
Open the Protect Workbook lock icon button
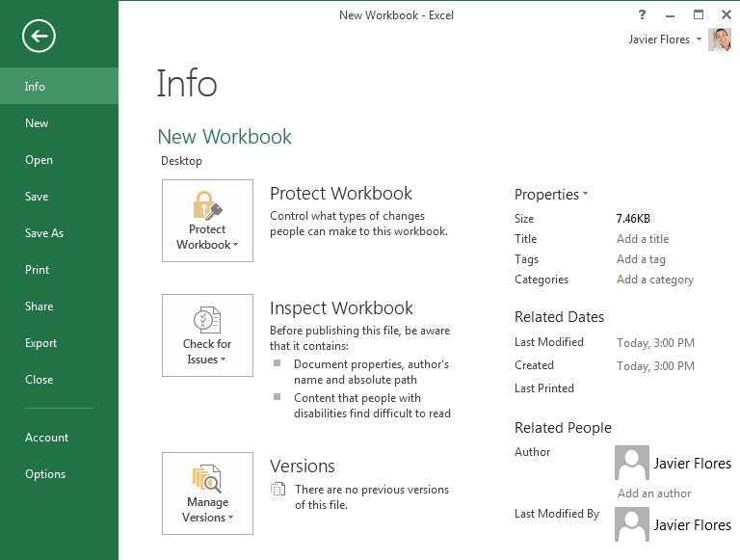coord(207,221)
